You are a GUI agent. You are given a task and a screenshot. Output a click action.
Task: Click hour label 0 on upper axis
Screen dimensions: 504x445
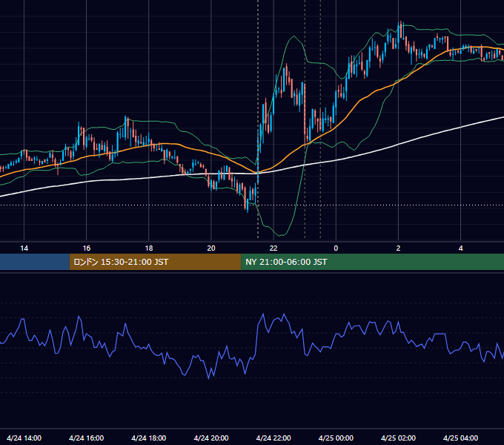pyautogui.click(x=336, y=248)
